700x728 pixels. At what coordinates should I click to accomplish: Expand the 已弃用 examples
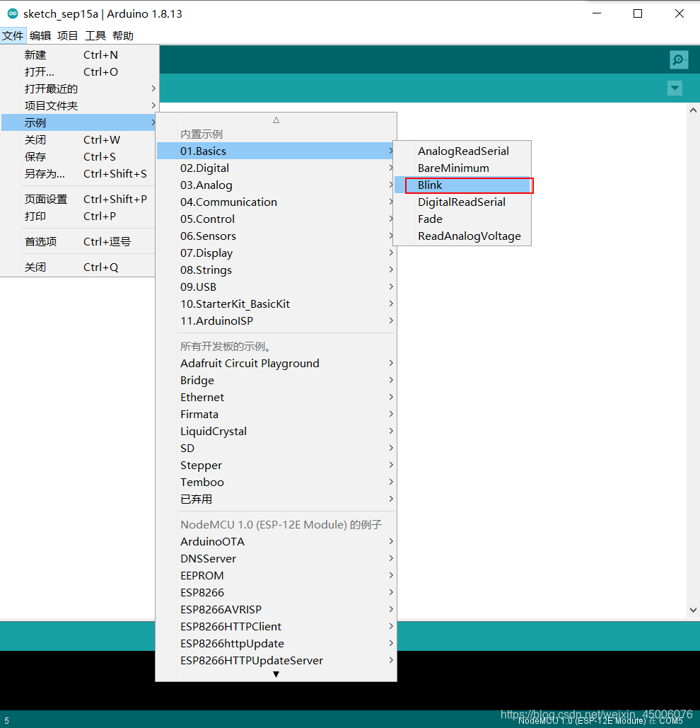pyautogui.click(x=276, y=499)
